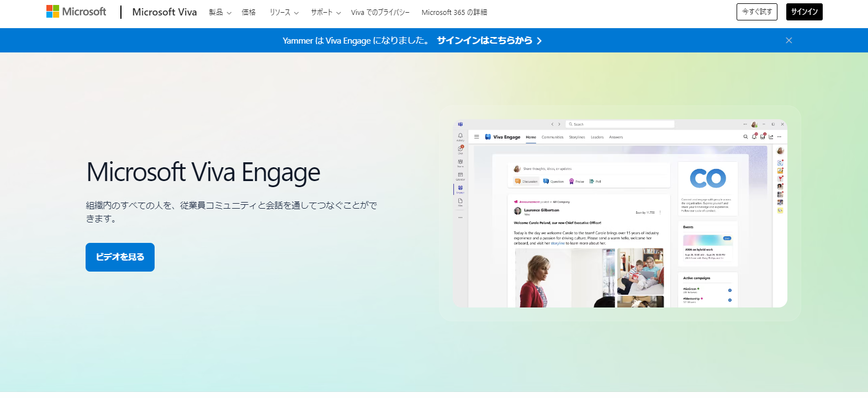This screenshot has height=398, width=868.
Task: Click the Search box in preview title bar
Action: tap(620, 124)
